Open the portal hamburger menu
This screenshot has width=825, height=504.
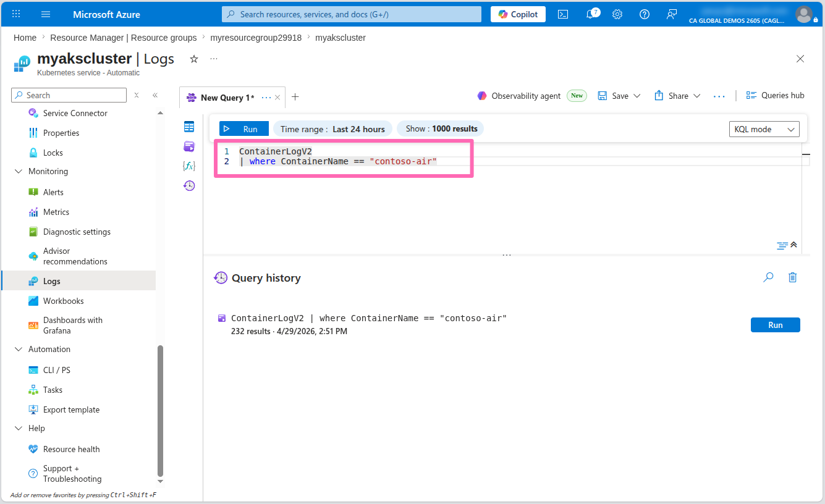(x=46, y=14)
